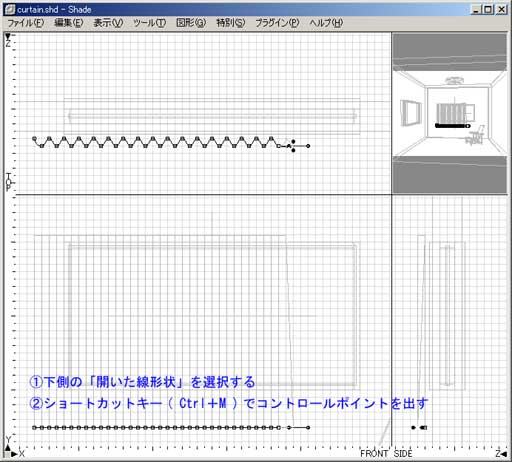
Task: Open the 図形(G) menu
Action: point(191,23)
